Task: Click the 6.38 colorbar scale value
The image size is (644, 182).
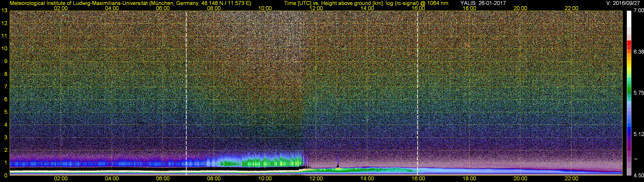Action: click(638, 52)
